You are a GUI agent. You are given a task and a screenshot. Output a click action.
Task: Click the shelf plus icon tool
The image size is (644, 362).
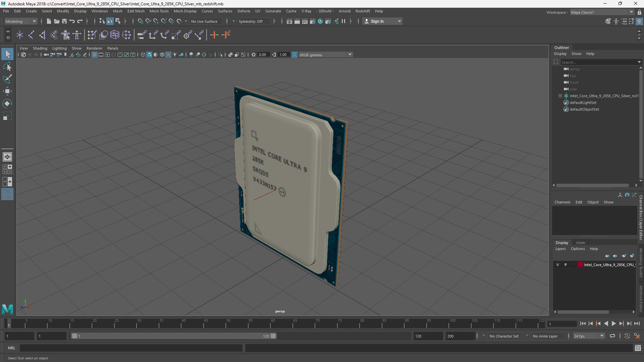click(214, 35)
